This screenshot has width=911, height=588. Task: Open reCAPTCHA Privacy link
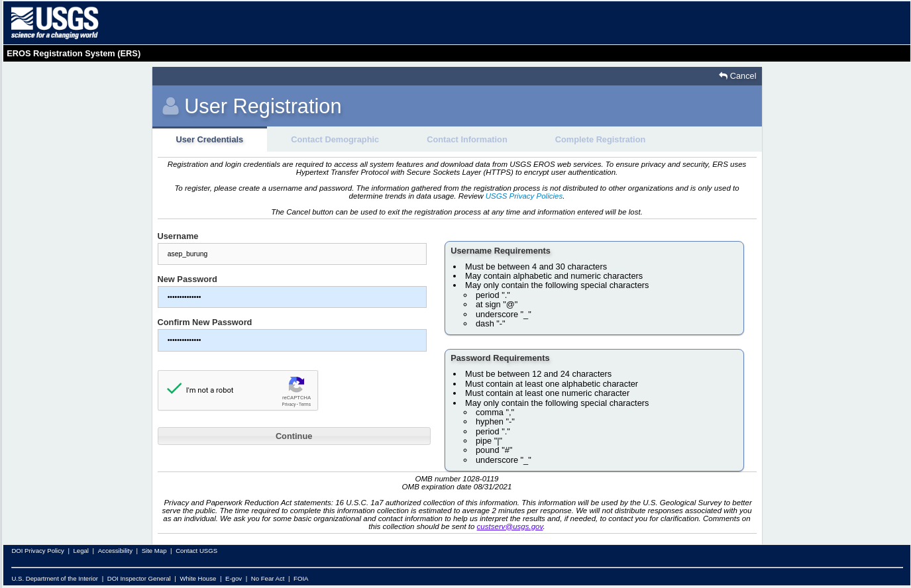pos(289,405)
